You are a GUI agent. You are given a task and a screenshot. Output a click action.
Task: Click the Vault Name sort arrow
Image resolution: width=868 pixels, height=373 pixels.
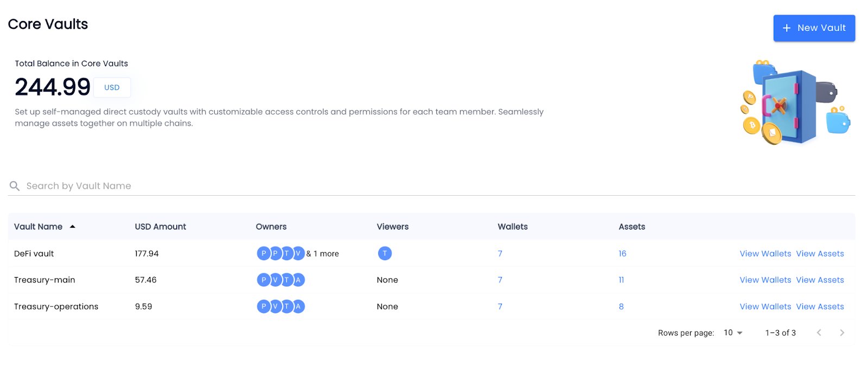coord(72,227)
